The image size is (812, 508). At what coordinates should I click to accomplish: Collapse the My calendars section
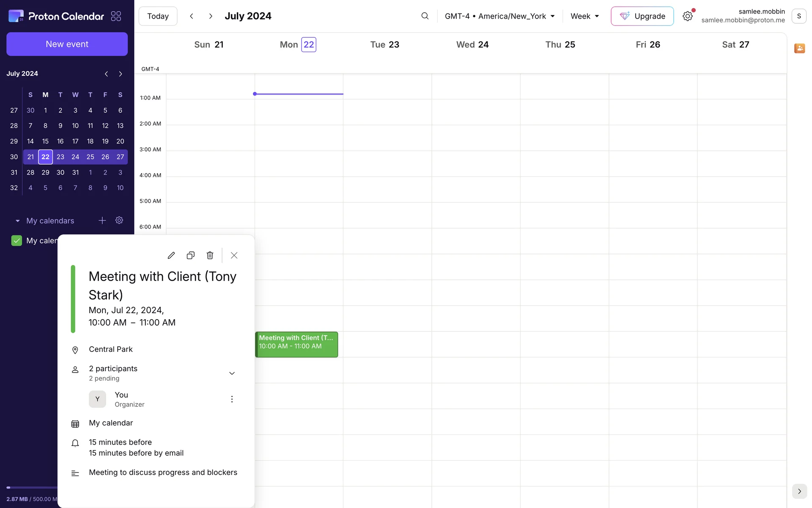tap(17, 221)
